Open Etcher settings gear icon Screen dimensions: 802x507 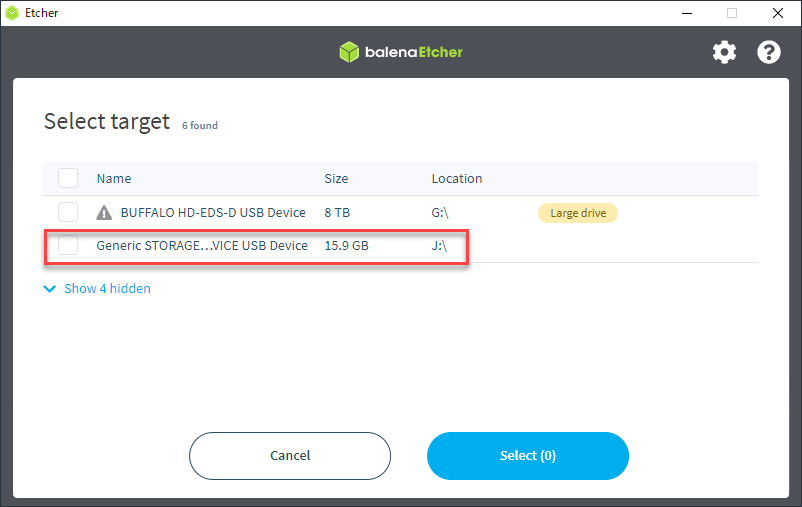(x=724, y=52)
